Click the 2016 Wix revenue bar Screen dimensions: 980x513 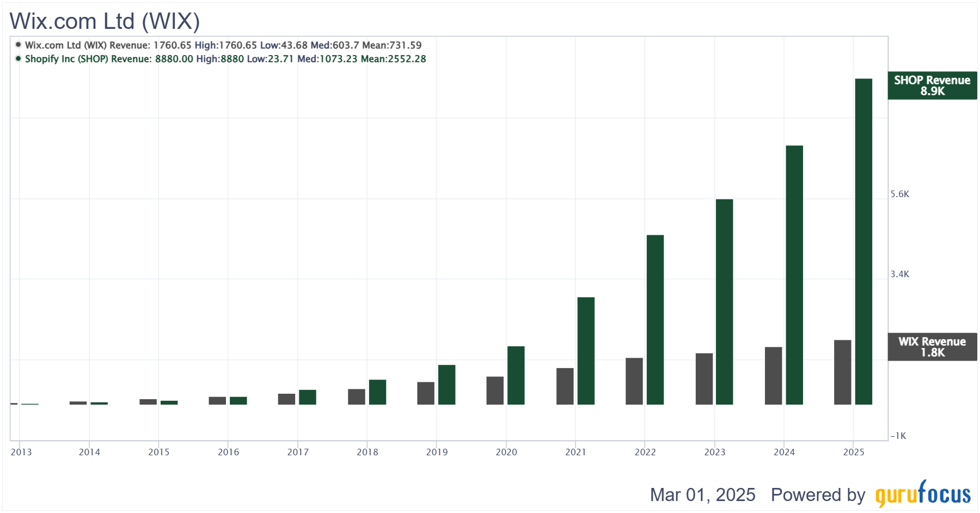pyautogui.click(x=217, y=401)
